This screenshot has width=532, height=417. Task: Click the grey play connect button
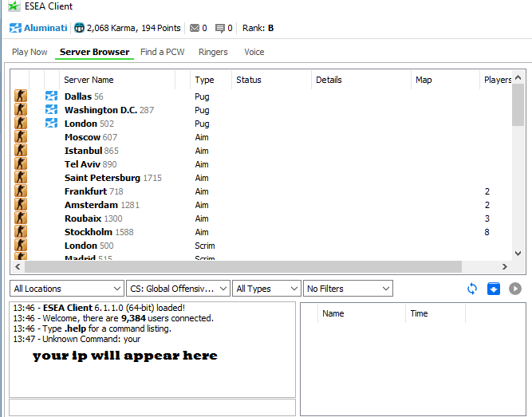515,289
